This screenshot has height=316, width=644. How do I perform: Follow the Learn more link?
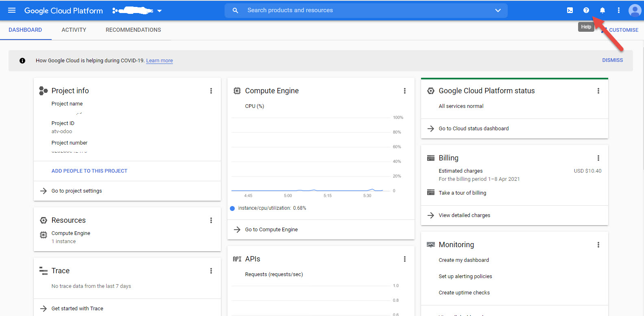(159, 61)
